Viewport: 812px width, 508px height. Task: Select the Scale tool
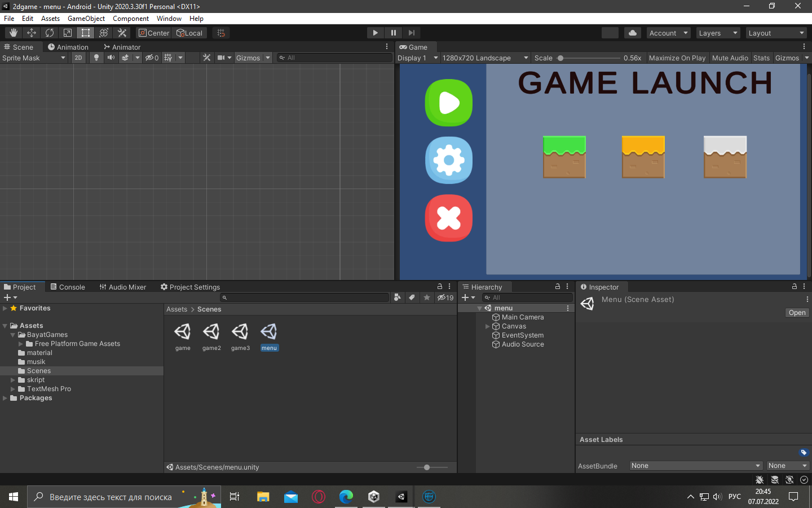(68, 33)
